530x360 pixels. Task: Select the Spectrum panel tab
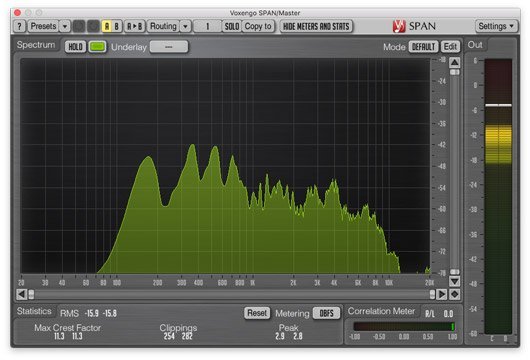[36, 45]
